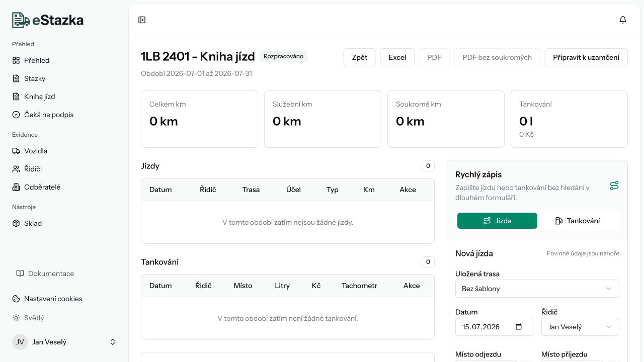The height and width of the screenshot is (362, 644).
Task: Open the Dokumentace link
Action: point(45,274)
